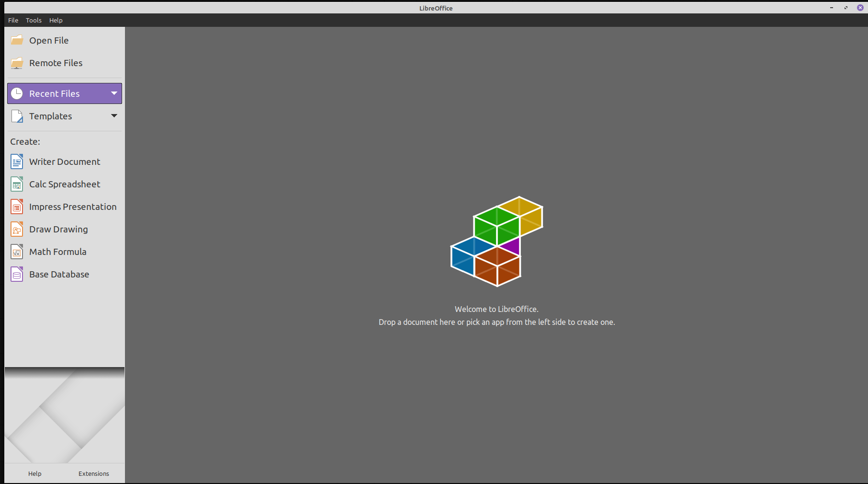Image resolution: width=868 pixels, height=484 pixels.
Task: Click the Recent Files clock icon
Action: point(17,93)
